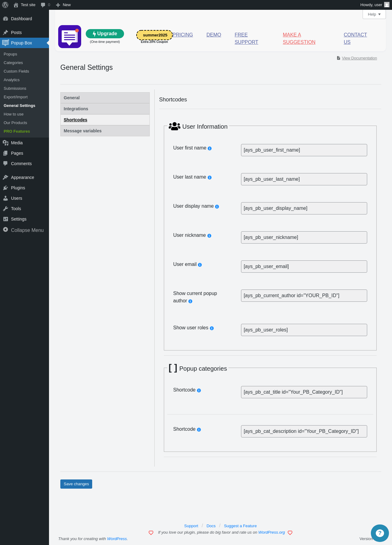Open the blue question mark help bubble

tap(380, 533)
